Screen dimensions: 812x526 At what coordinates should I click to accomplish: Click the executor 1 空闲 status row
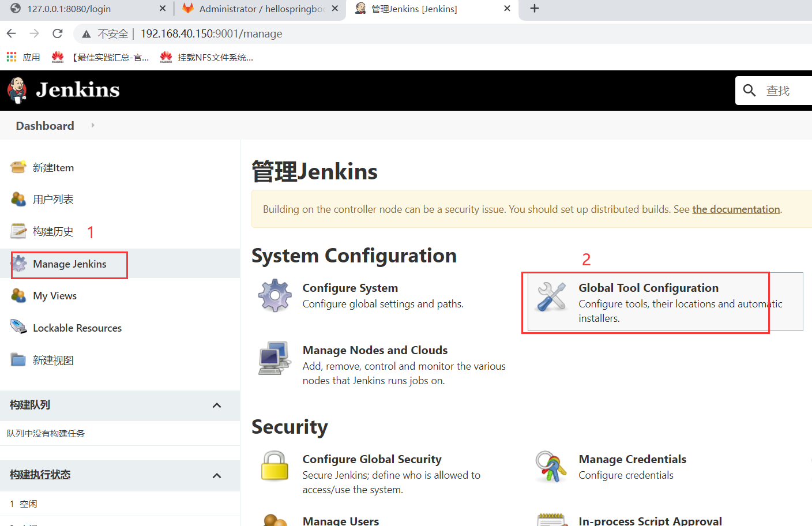click(x=120, y=504)
